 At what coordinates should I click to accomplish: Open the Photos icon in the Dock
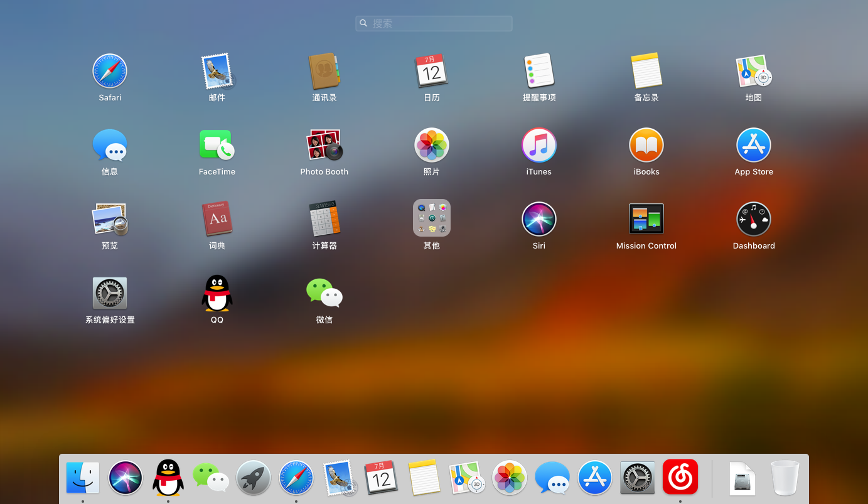[510, 478]
